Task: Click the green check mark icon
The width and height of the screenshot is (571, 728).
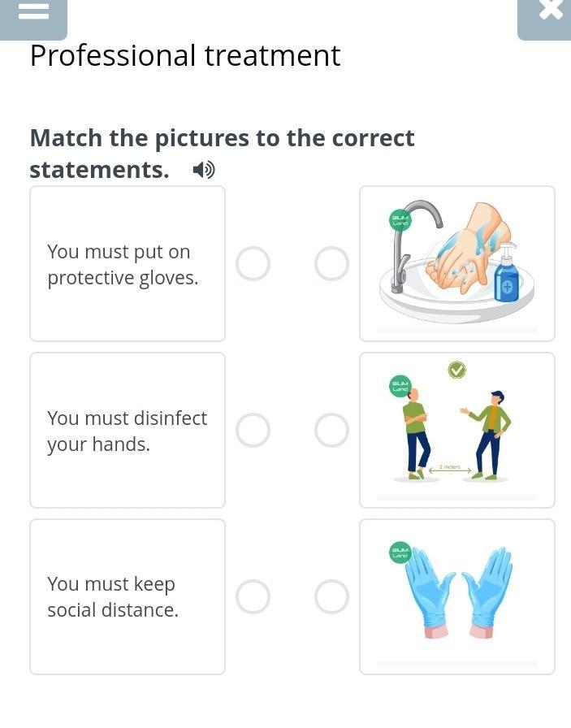Action: point(457,370)
